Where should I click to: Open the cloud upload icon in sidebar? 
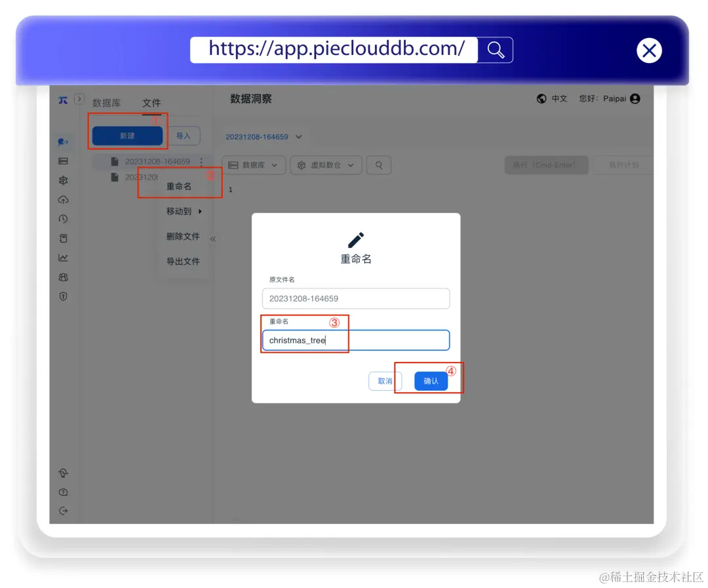[63, 200]
